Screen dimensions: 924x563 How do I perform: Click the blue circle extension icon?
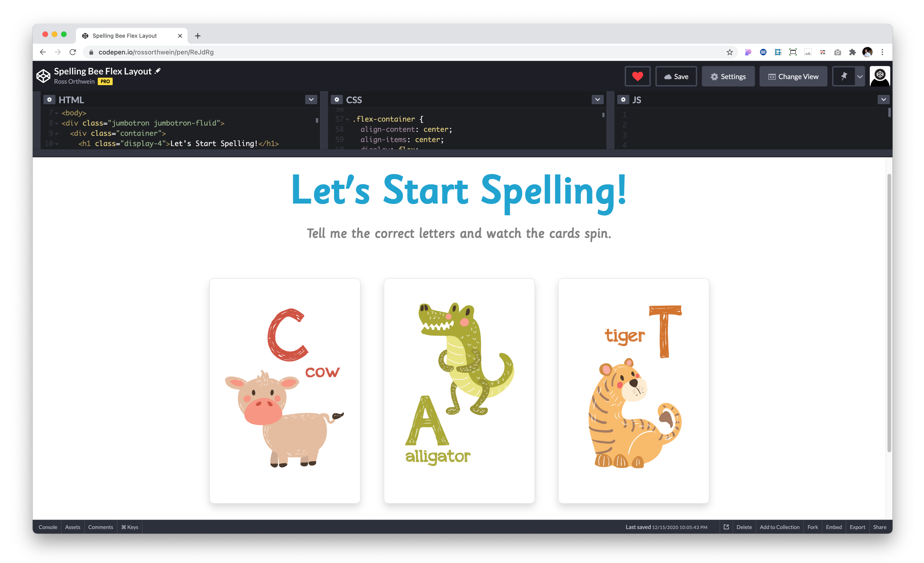pos(763,52)
